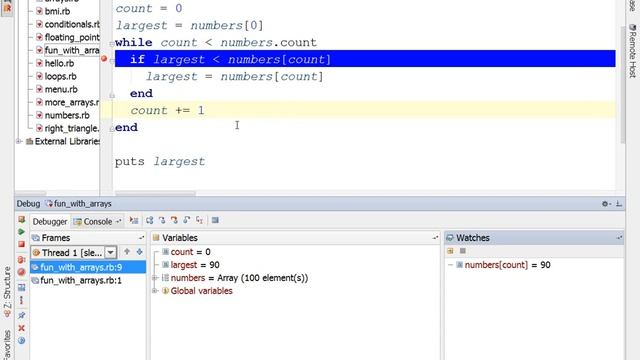Show execution point icon
Image resolution: width=640 pixels, height=360 pixels.
point(134,220)
